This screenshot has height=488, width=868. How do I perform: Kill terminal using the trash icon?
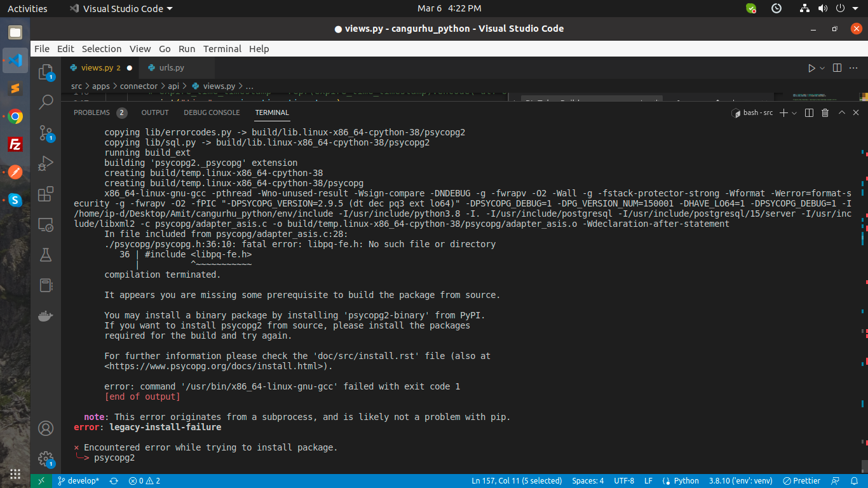[x=825, y=112]
